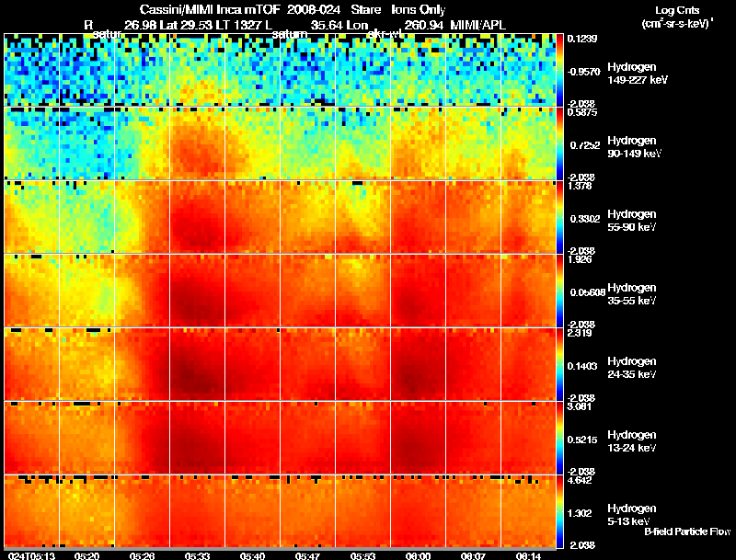Click the 'Hydrogen 35-55 keV' row label

pos(631,294)
